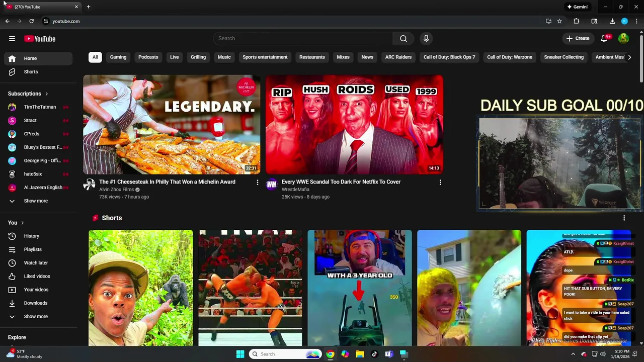Go back in browser history

click(x=7, y=21)
